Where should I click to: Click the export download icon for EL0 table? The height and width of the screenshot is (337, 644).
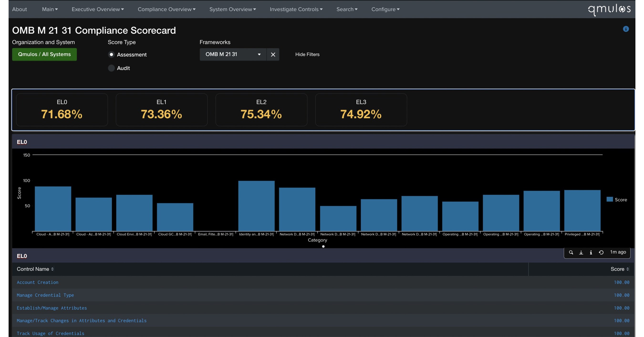pyautogui.click(x=581, y=252)
